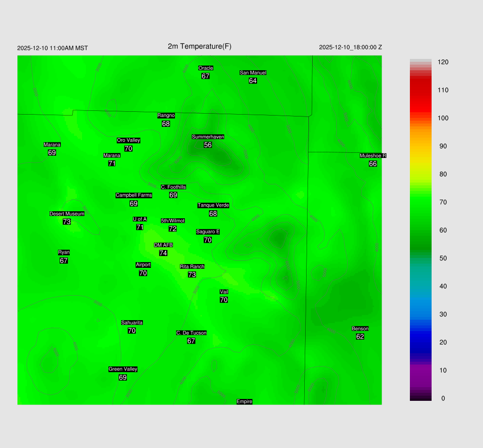Image resolution: width=483 pixels, height=448 pixels.
Task: Click the Empire label at the map bottom
Action: pyautogui.click(x=244, y=402)
